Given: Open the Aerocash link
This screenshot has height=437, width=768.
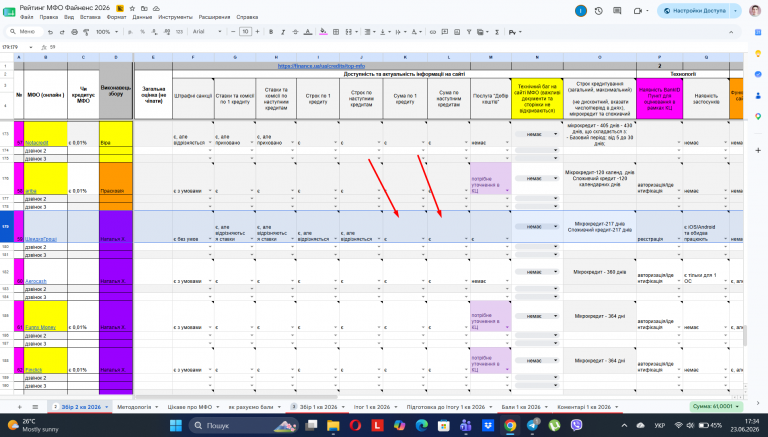Looking at the screenshot, I should pos(36,281).
